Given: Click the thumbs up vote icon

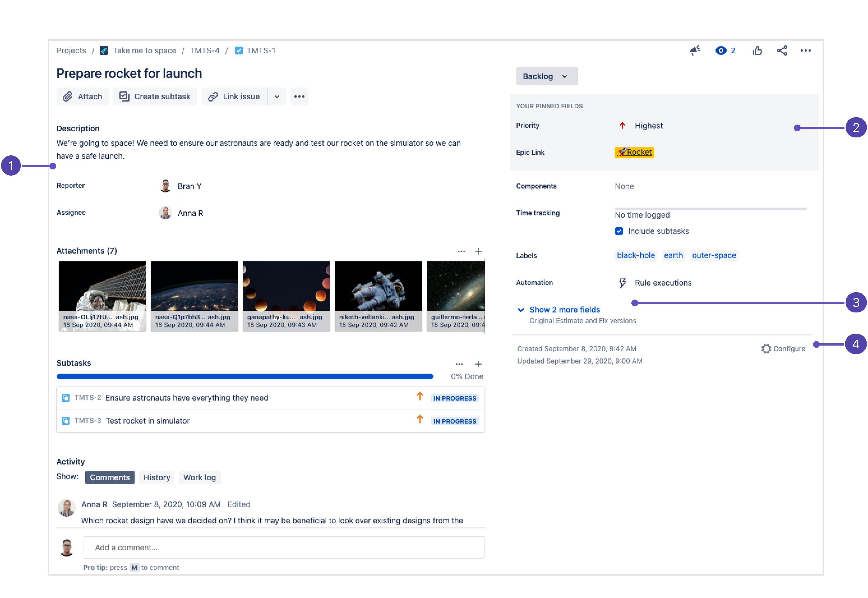Looking at the screenshot, I should coord(757,50).
